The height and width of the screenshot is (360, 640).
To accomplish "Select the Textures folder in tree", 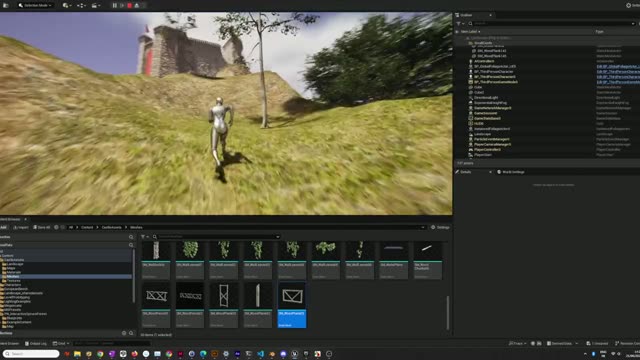I will click(x=13, y=281).
